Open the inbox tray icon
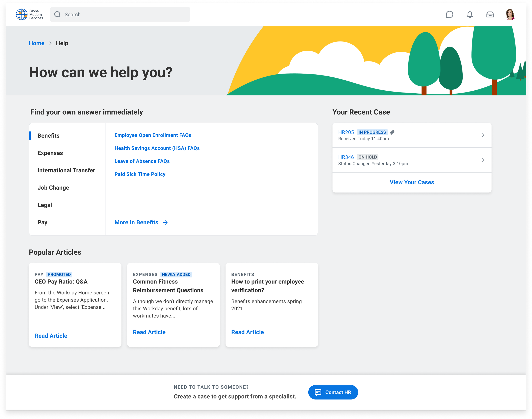Viewport: 532px width, 419px height. [x=490, y=14]
